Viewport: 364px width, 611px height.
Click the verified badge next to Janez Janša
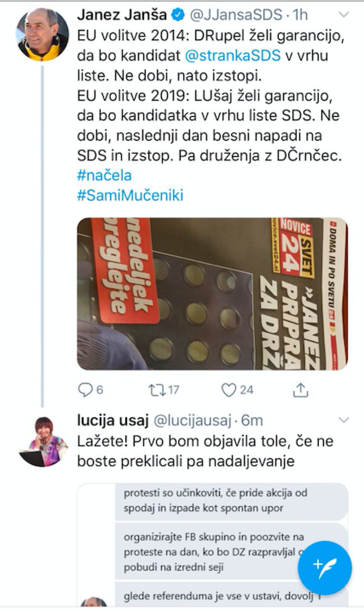click(x=178, y=15)
